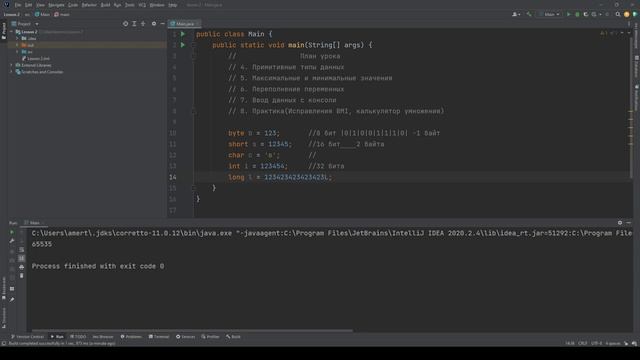Open Project panel settings gear
The image size is (640, 360).
click(154, 24)
